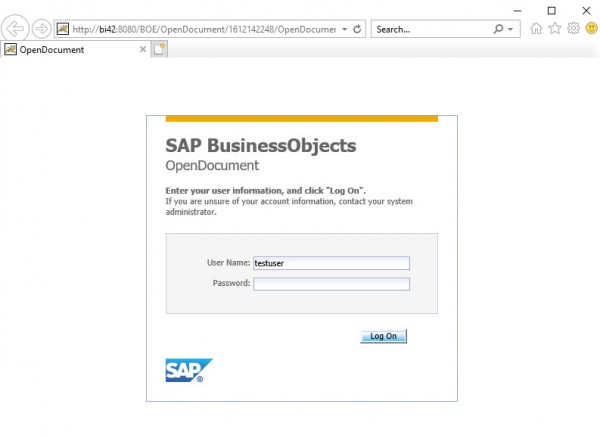This screenshot has height=438, width=600.
Task: Go back with the browser back arrow
Action: [15, 28]
